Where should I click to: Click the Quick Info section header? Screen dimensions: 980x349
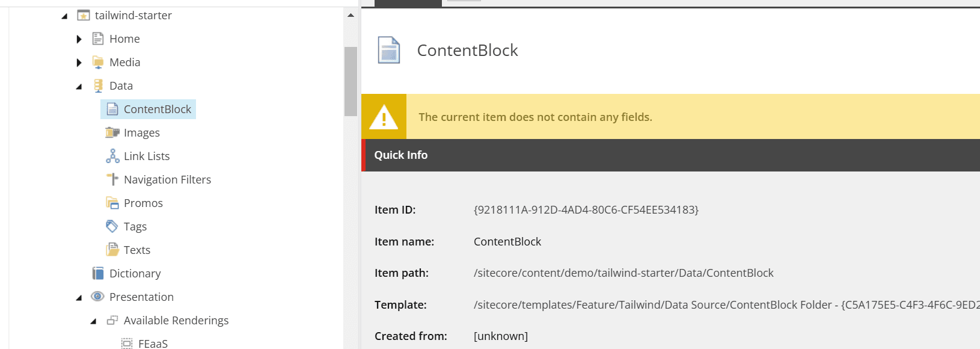401,155
